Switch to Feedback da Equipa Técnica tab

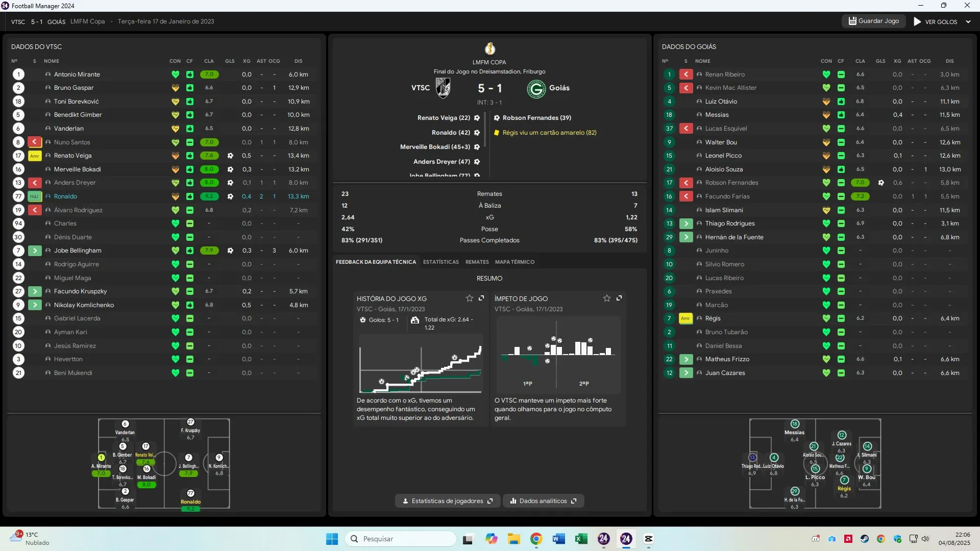tap(376, 262)
